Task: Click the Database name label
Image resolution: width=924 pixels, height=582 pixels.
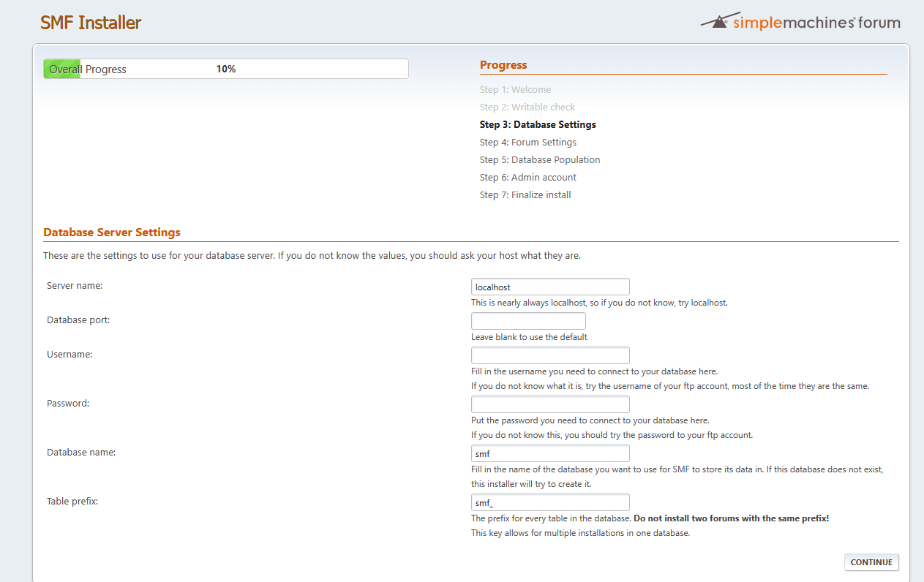Action: click(x=81, y=453)
